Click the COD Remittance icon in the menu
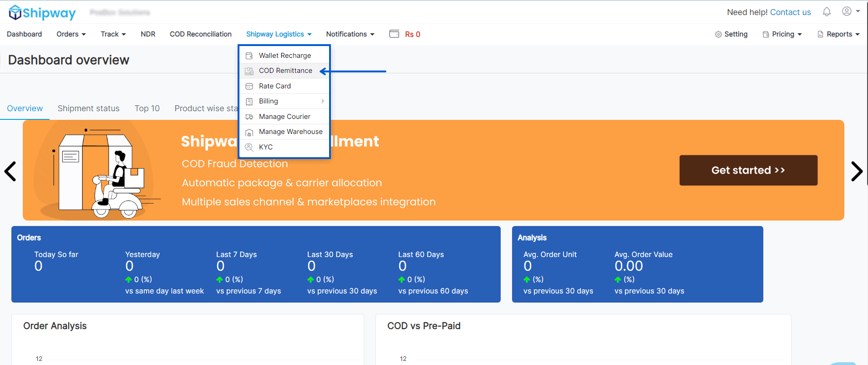 (249, 71)
